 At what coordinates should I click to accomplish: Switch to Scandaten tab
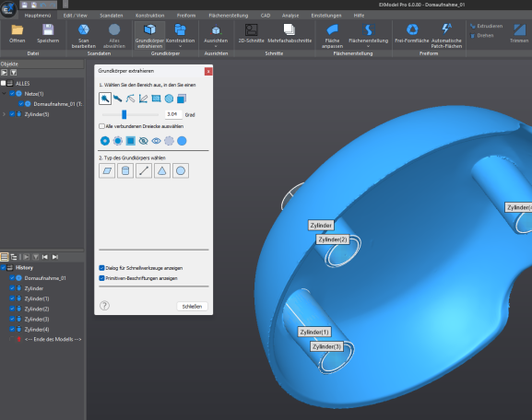tap(112, 16)
